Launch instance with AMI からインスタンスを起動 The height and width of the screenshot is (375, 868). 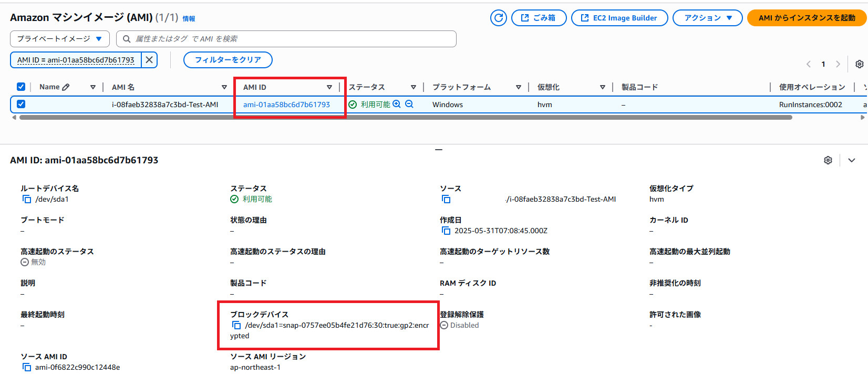(807, 18)
